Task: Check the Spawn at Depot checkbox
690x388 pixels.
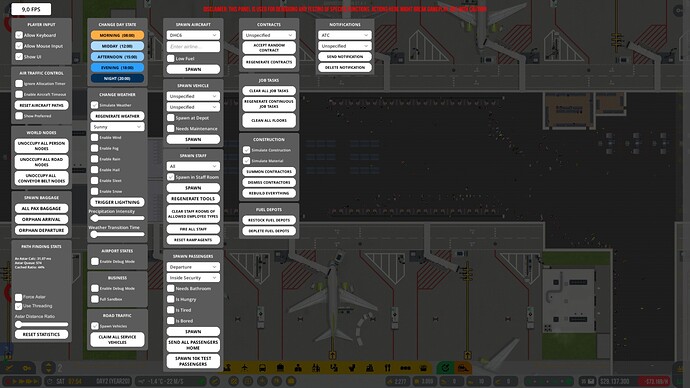Action: pos(171,118)
